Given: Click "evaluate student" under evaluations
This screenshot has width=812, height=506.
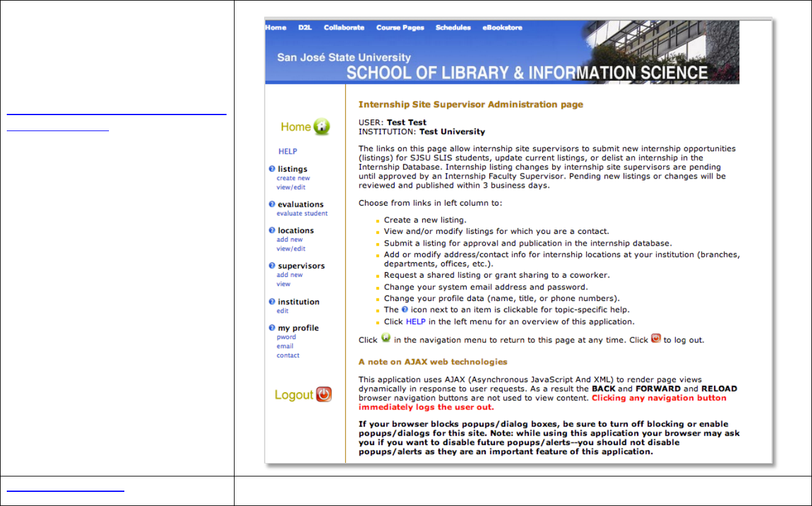Looking at the screenshot, I should click(x=302, y=214).
